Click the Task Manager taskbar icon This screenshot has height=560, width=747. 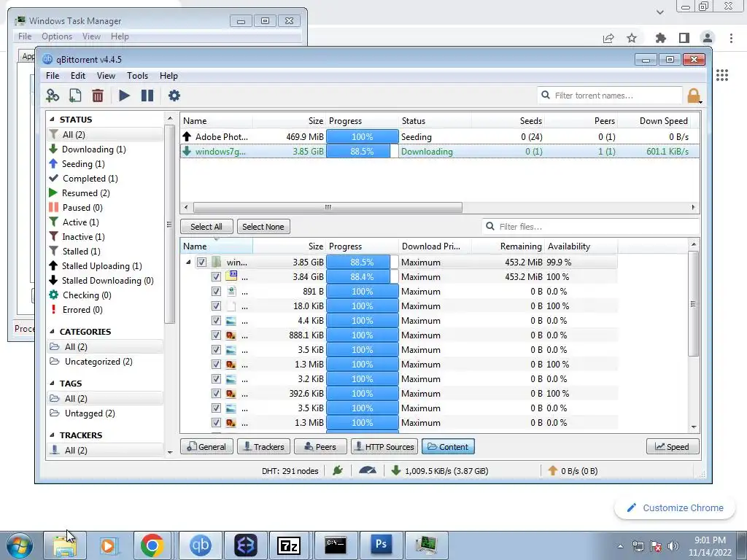426,545
